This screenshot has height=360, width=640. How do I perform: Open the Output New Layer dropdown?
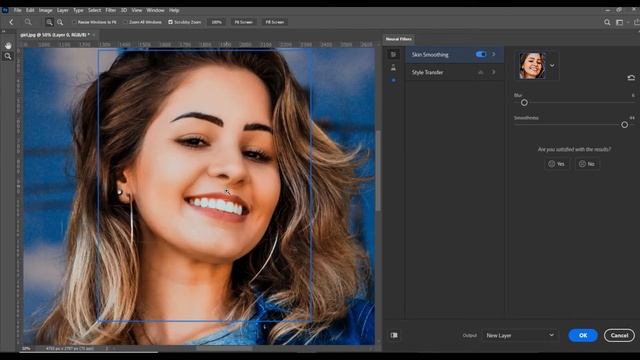[520, 335]
